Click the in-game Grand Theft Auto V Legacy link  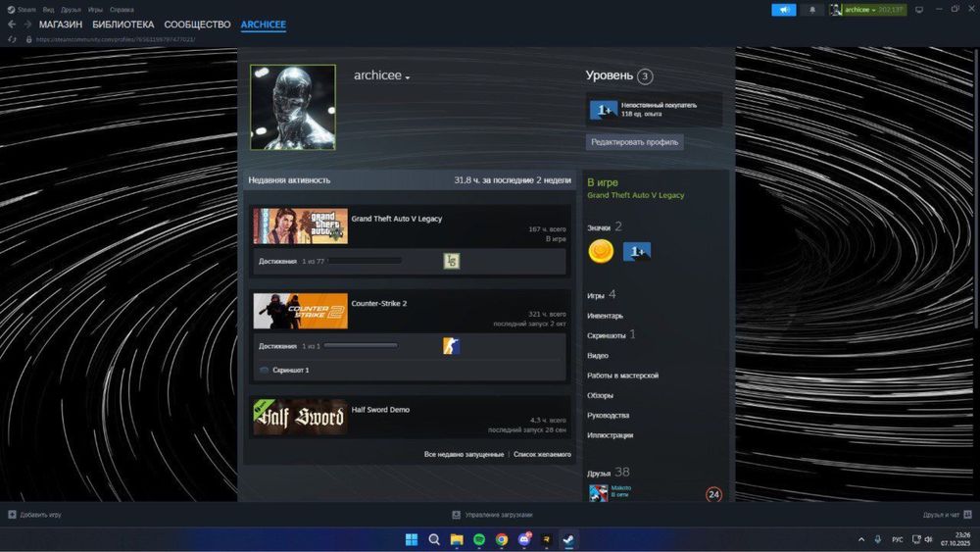pyautogui.click(x=636, y=195)
